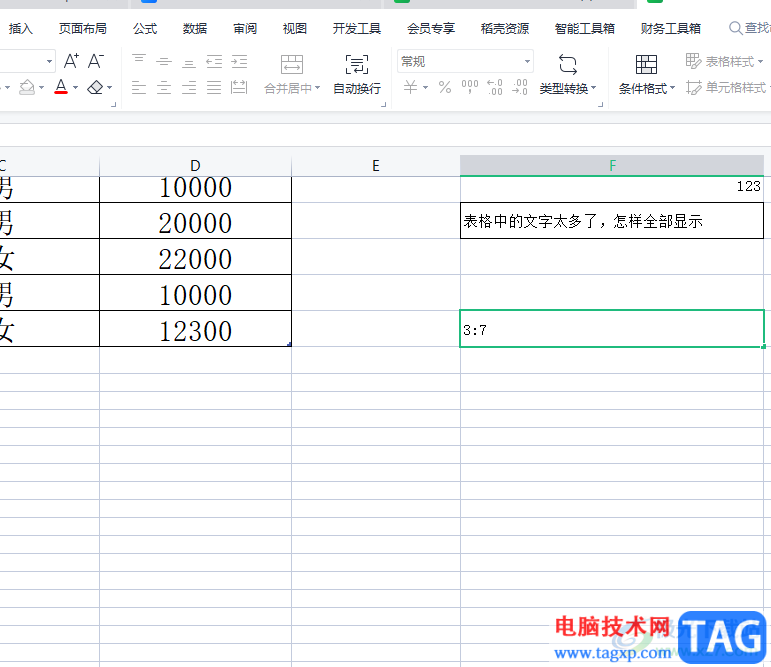Select cell containing 12300
Image resolution: width=771 pixels, height=667 pixels.
coord(195,329)
